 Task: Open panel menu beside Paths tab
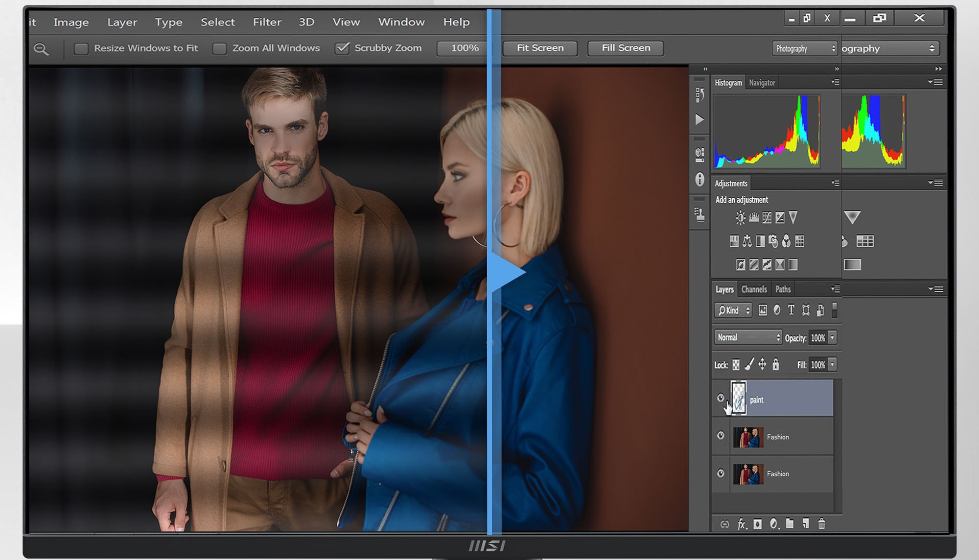[x=836, y=289]
